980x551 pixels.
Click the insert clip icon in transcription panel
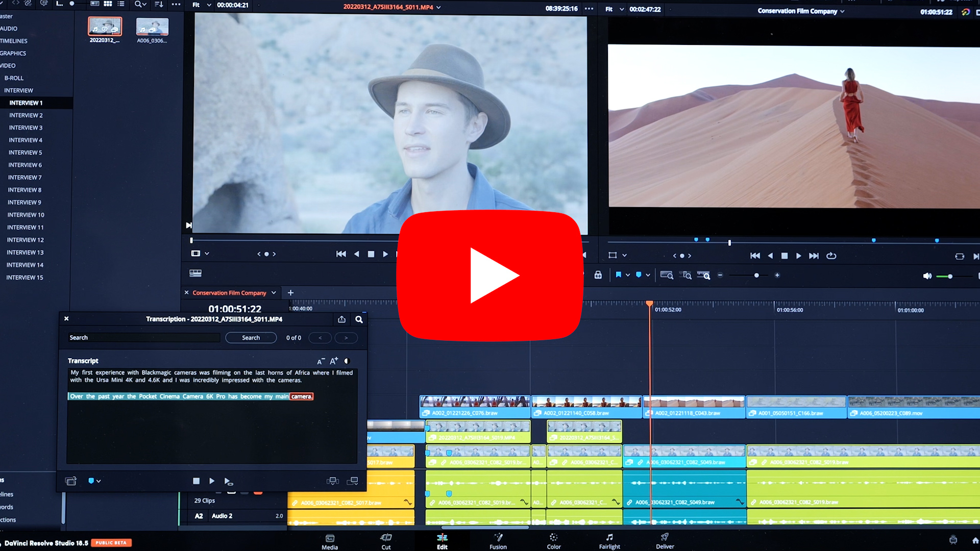click(x=333, y=481)
